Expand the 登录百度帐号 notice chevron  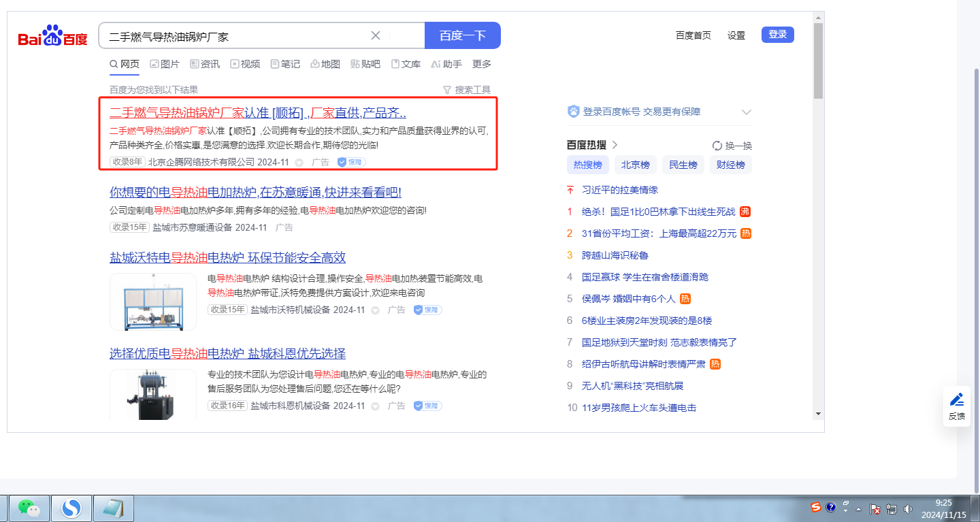click(746, 112)
